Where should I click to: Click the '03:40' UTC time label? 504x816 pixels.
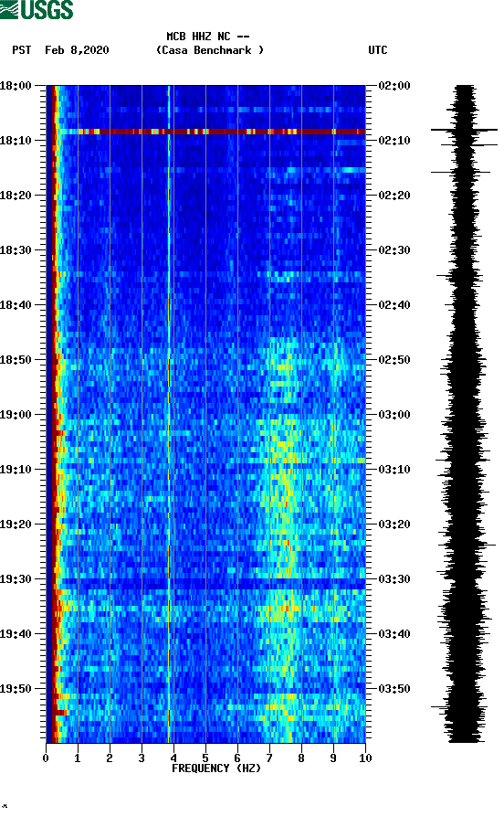394,634
